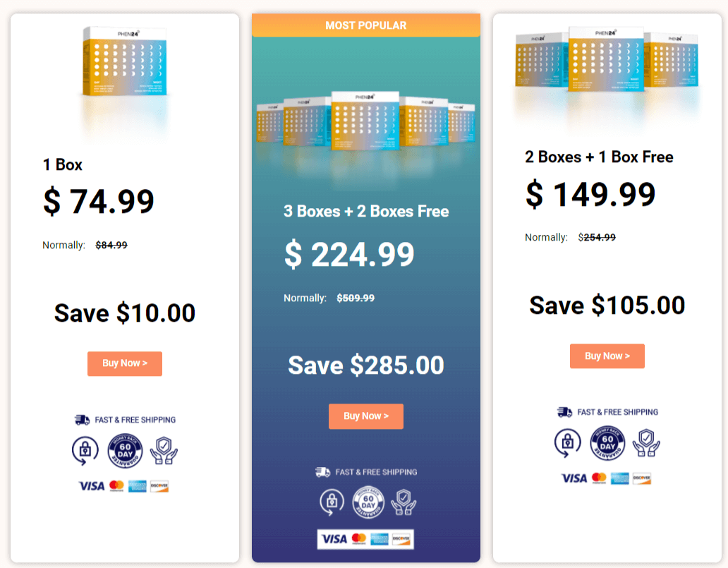Click the shield-in-hands icon in the Most Popular card
This screenshot has height=568, width=728.
click(x=404, y=502)
